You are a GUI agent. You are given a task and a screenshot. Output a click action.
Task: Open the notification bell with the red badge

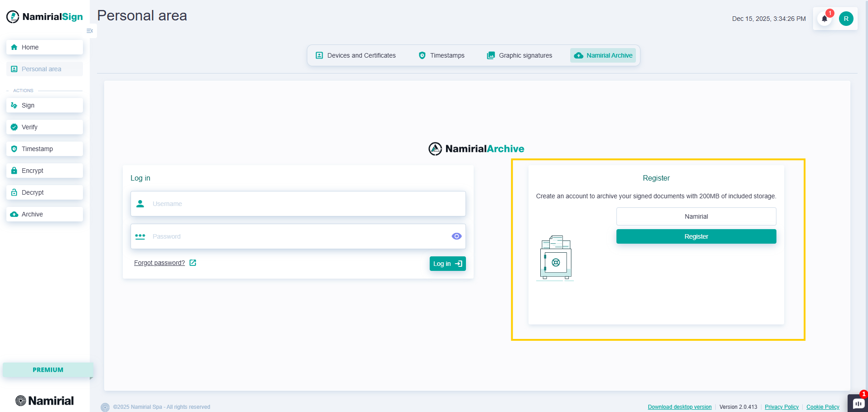point(824,19)
